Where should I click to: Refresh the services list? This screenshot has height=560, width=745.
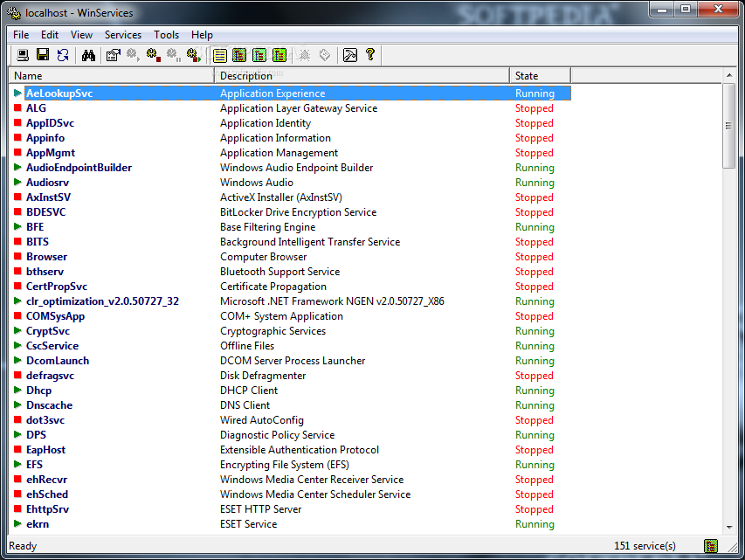tap(63, 55)
